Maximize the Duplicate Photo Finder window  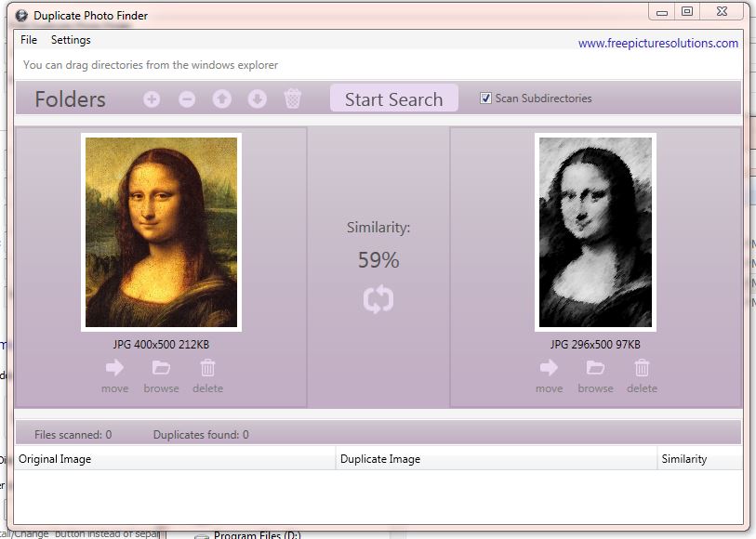click(x=687, y=11)
